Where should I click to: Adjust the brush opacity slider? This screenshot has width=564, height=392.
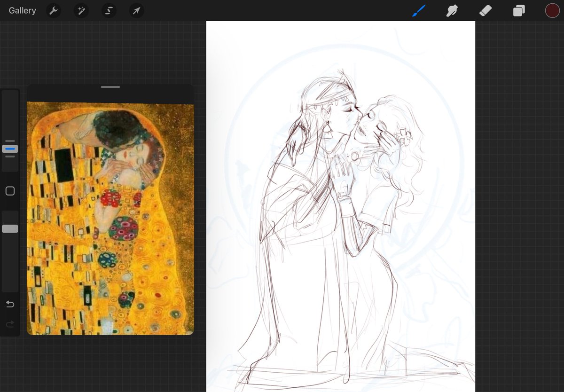point(10,228)
